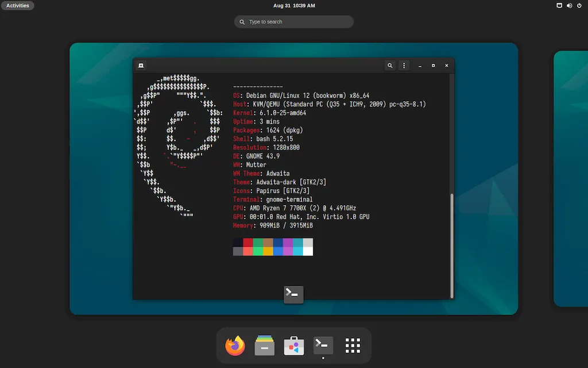
Task: Open terminal search magnifier button
Action: point(390,66)
